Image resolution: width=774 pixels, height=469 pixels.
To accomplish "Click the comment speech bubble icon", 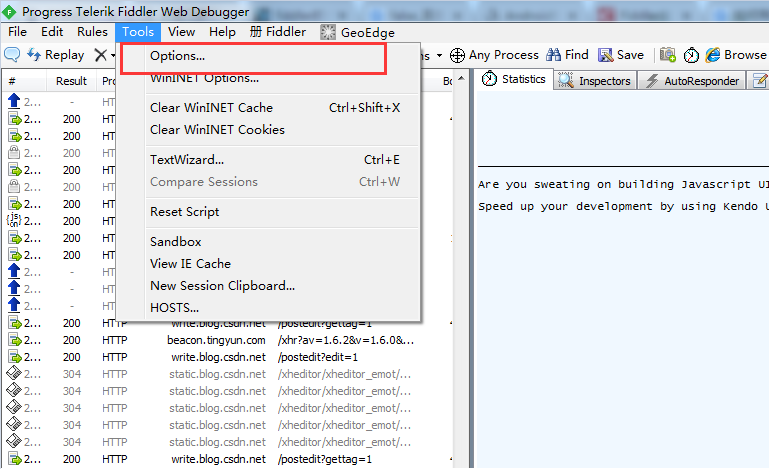I will pyautogui.click(x=12, y=55).
